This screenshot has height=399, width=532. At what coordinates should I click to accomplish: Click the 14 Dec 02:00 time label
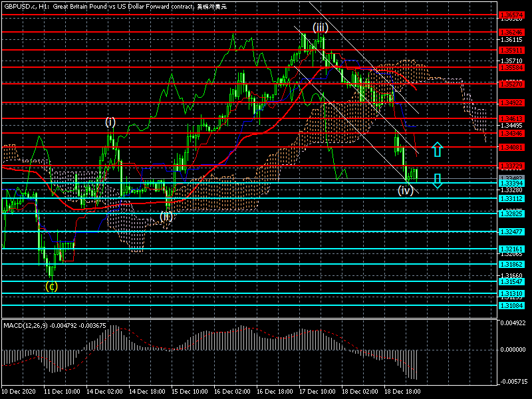pos(104,393)
